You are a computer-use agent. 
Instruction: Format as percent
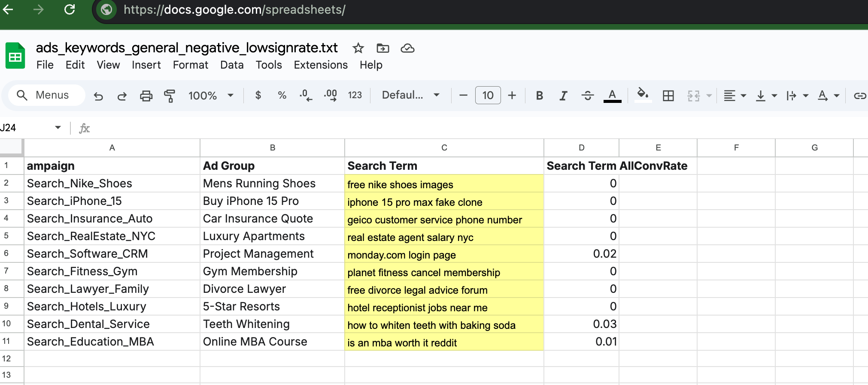pos(282,95)
